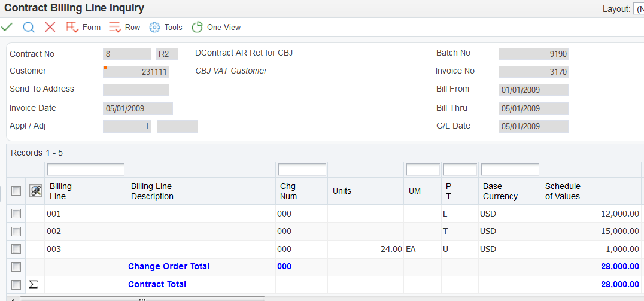Viewport: 644px width, 301px height.
Task: Click the Tools gear icon
Action: pyautogui.click(x=155, y=27)
